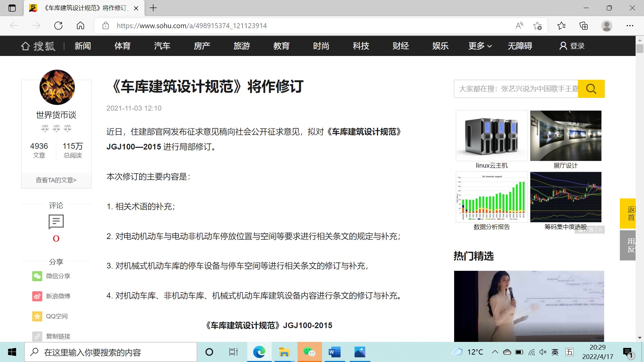Click 登录 user login

point(572,46)
